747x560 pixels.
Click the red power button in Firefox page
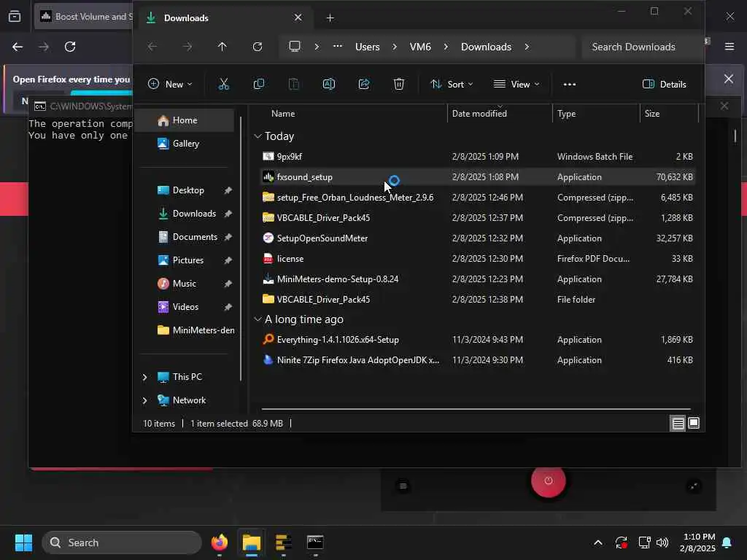pyautogui.click(x=549, y=481)
